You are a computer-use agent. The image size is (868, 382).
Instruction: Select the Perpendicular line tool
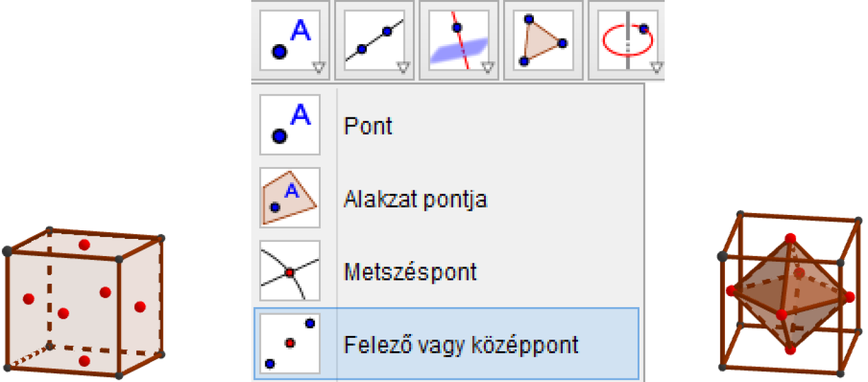[459, 40]
